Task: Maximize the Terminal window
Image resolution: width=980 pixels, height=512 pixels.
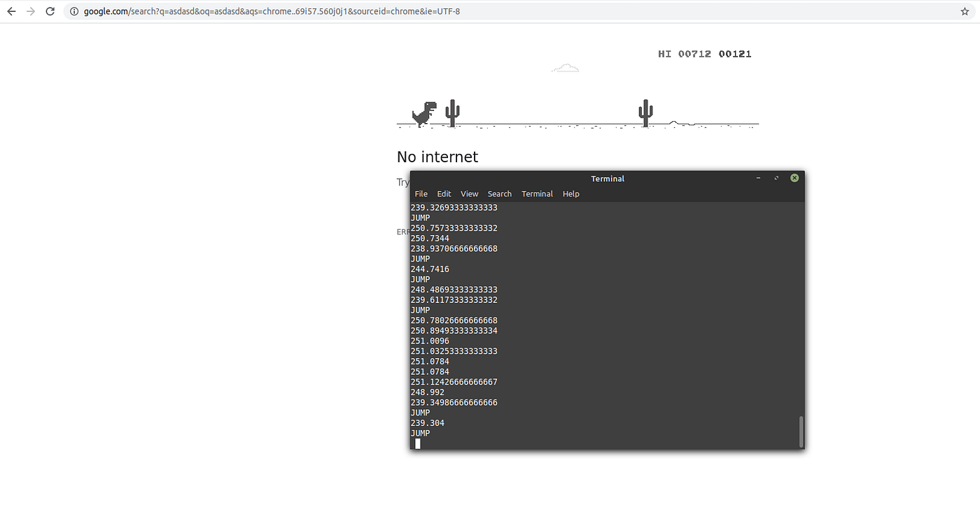Action: click(x=776, y=178)
